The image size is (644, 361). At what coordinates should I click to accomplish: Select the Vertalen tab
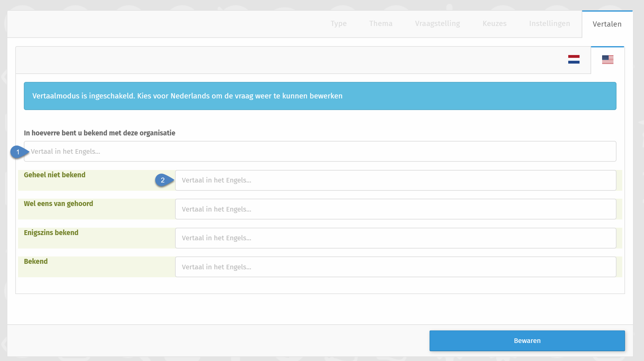(x=607, y=24)
